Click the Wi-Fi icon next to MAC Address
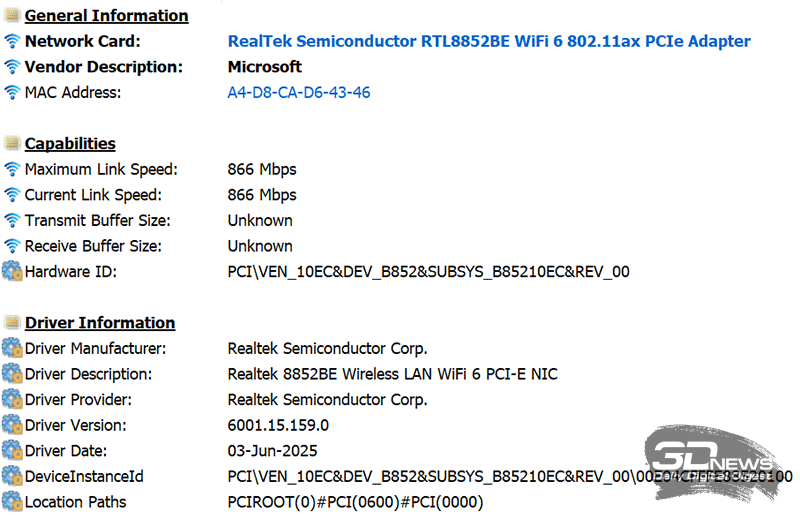 pyautogui.click(x=12, y=93)
